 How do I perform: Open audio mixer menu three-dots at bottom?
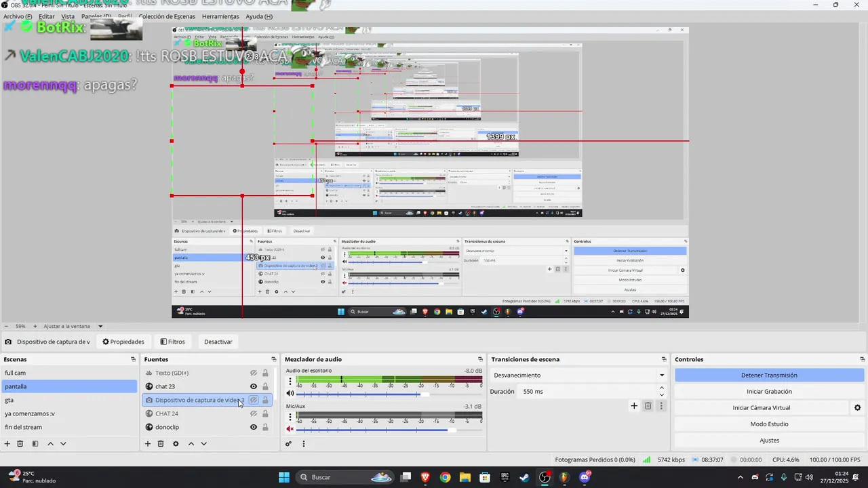click(x=304, y=444)
